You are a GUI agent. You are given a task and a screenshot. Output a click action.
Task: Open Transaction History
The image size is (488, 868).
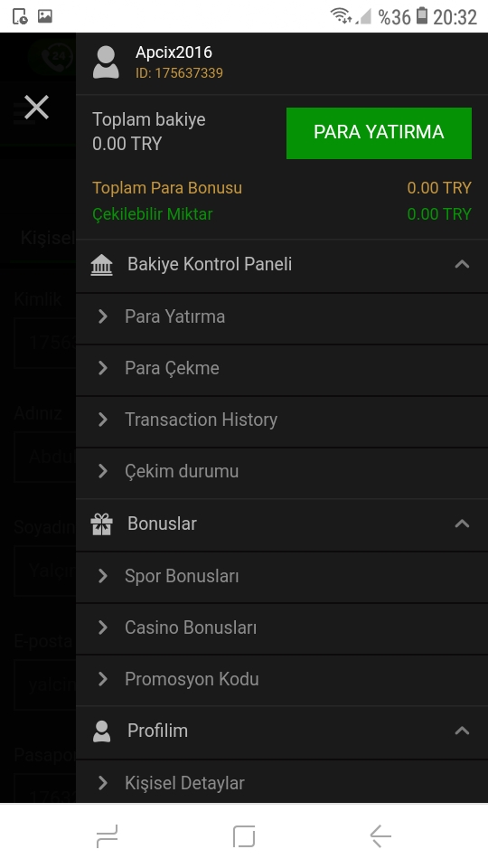tap(282, 420)
